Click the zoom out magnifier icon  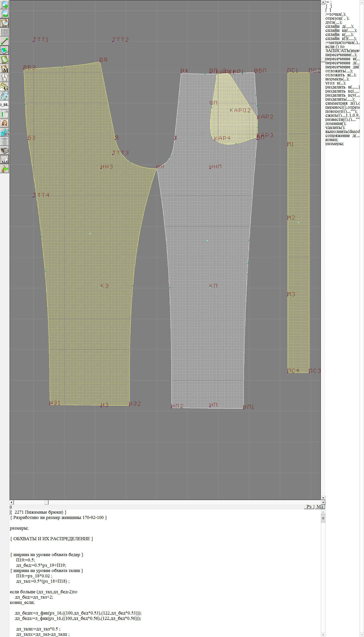[x=5, y=14]
